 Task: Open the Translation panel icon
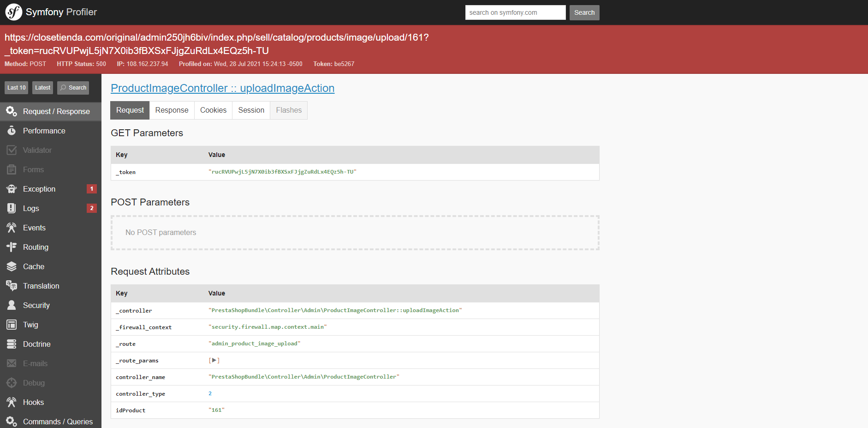click(12, 286)
